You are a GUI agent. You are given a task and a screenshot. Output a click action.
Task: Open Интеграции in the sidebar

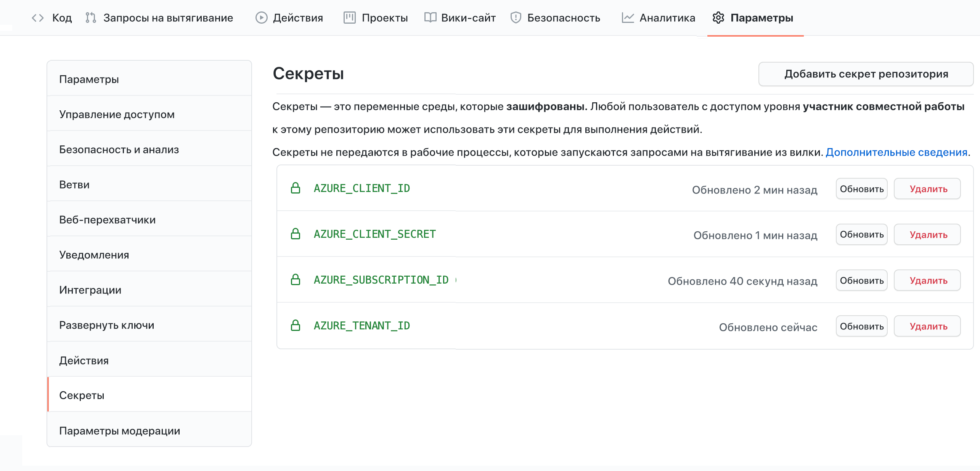pyautogui.click(x=149, y=289)
